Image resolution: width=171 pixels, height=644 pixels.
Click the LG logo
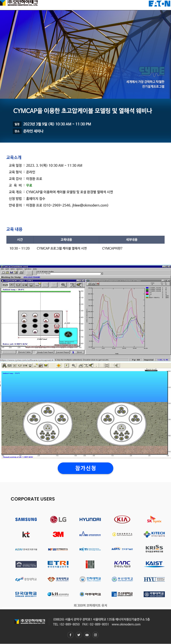pos(58,519)
